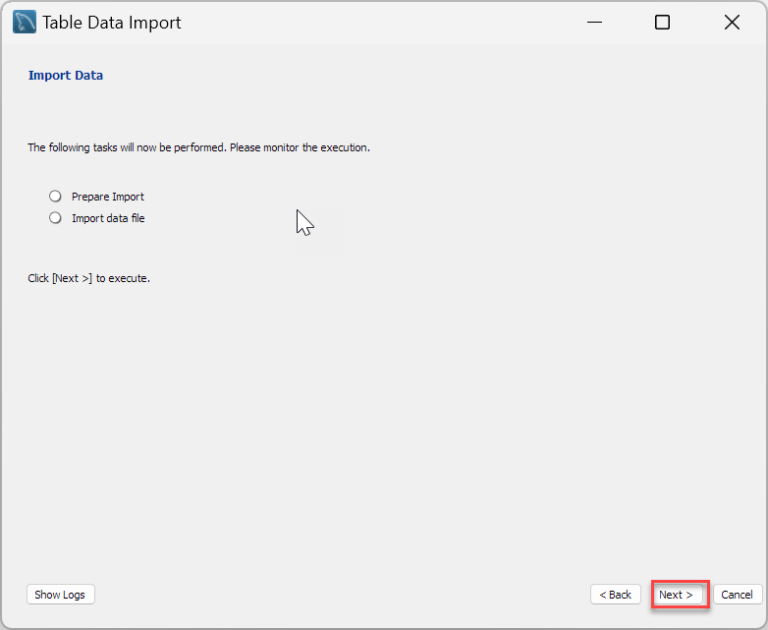Select the Prepare Import status circle
Screen dimensions: 768x630
(x=55, y=196)
